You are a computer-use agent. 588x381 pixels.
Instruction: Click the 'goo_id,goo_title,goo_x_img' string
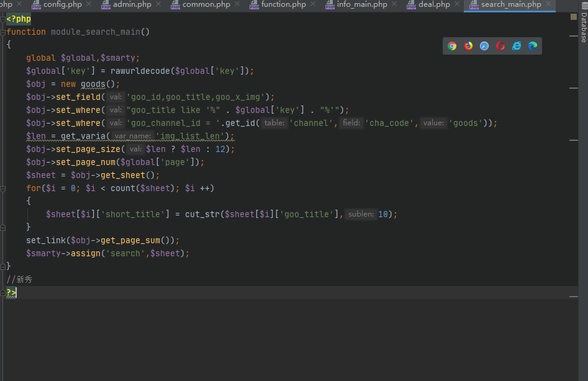pos(196,97)
